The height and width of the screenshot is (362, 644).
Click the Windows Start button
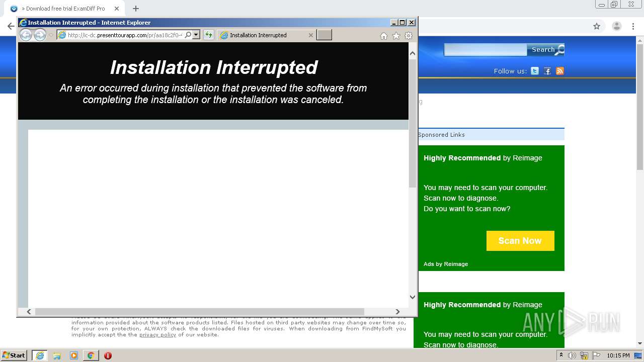click(x=14, y=355)
